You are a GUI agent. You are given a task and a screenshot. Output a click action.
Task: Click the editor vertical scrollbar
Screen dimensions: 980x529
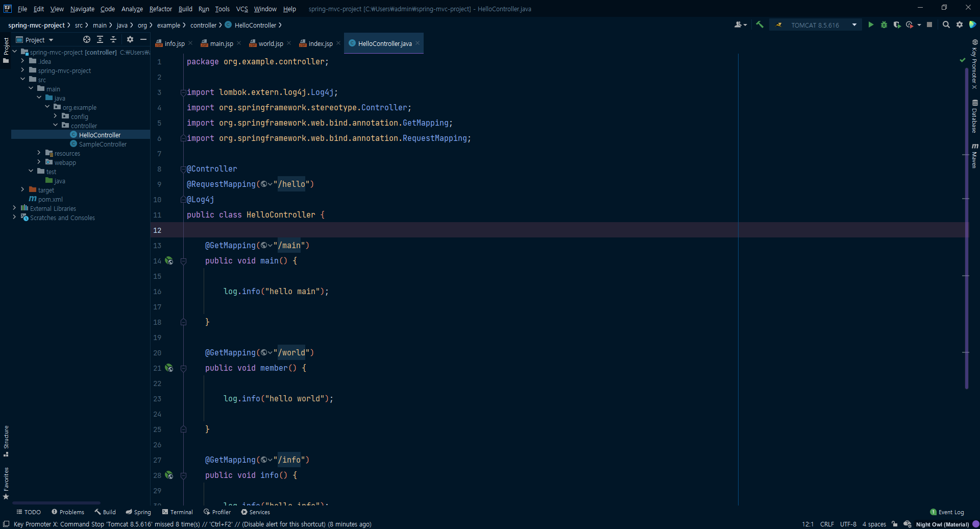(x=967, y=227)
